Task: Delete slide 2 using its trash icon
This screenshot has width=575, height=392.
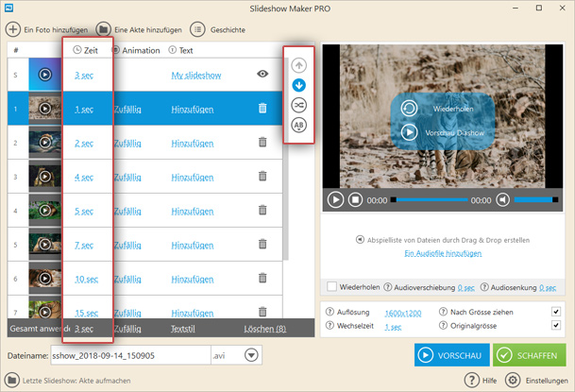Action: (262, 142)
